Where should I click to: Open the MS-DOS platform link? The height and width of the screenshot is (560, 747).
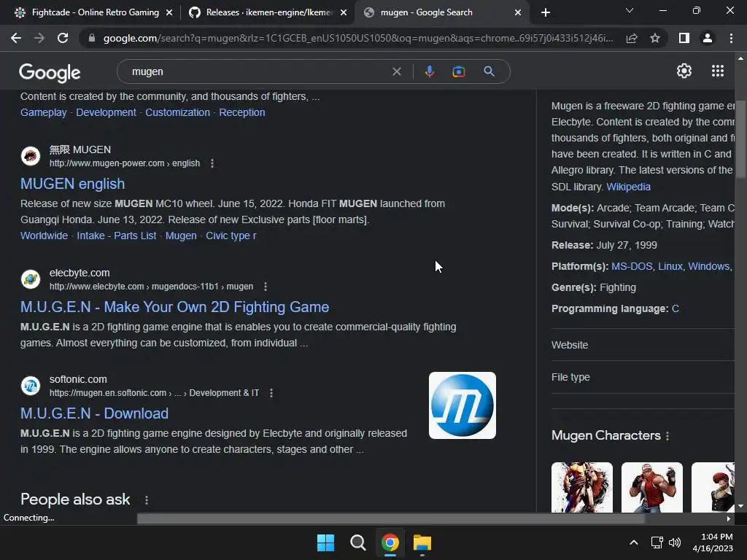coord(632,267)
